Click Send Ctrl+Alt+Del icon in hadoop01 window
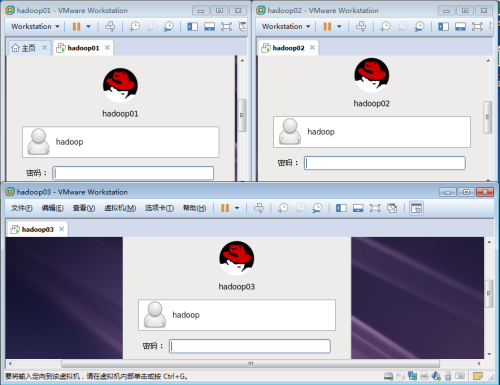Screen dimensions: 500x385 pos(110,26)
